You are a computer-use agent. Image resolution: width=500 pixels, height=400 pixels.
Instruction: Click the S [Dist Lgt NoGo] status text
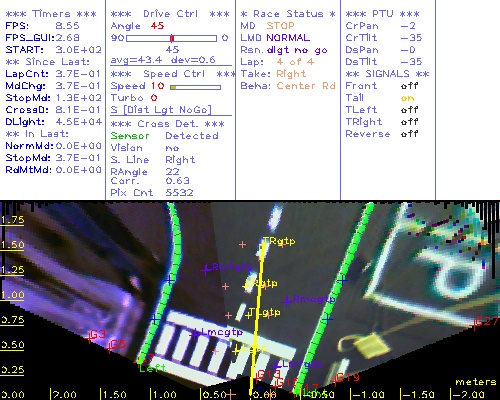click(161, 110)
